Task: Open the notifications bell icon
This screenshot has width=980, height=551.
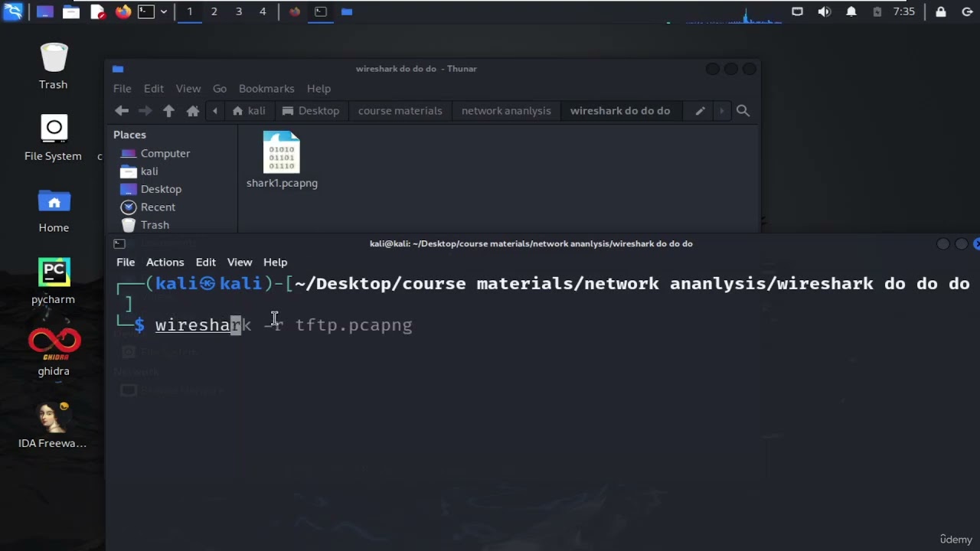Action: pos(851,11)
